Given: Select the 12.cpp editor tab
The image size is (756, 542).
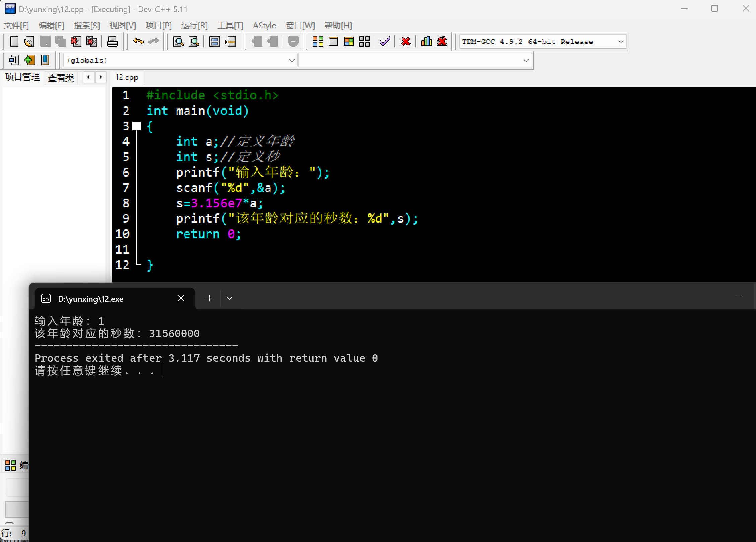Looking at the screenshot, I should [127, 78].
